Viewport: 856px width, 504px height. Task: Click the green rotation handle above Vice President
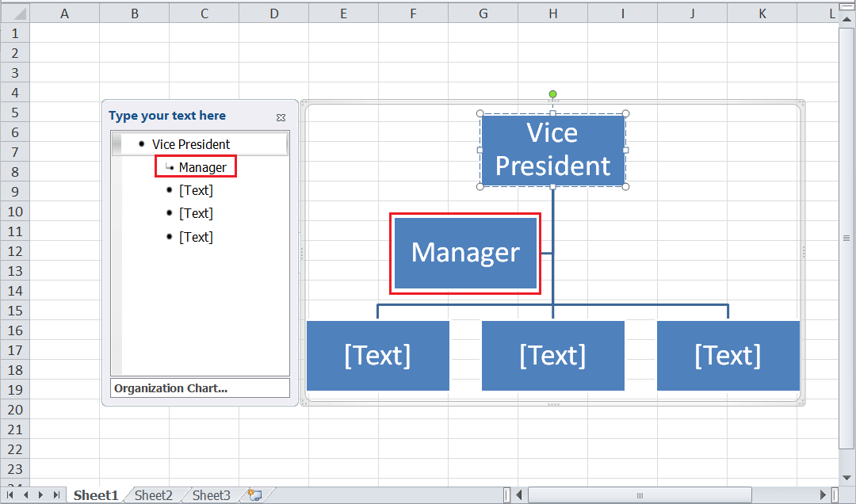552,94
